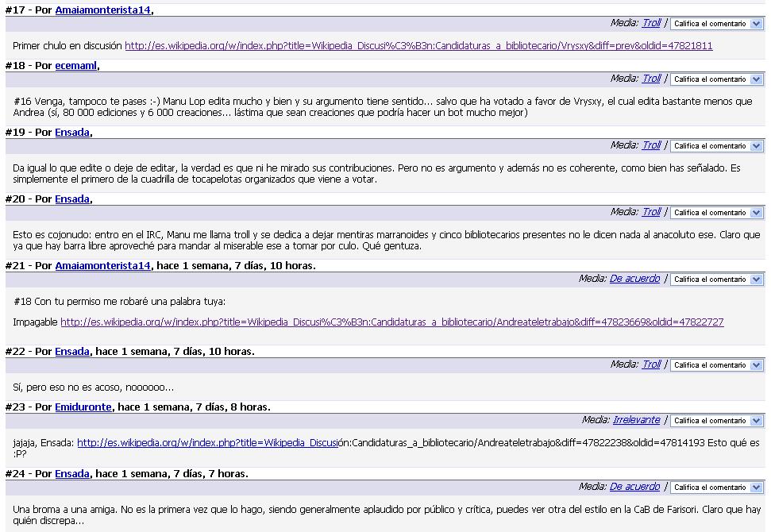Follow the Andreateletrabajo diff URL in comment #21

tap(392, 322)
